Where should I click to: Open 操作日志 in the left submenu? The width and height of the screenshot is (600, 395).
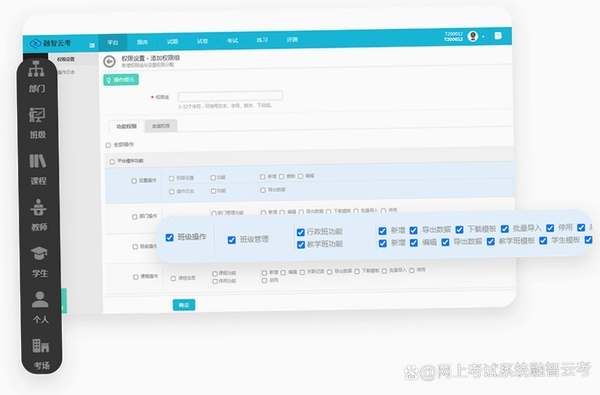coord(66,72)
